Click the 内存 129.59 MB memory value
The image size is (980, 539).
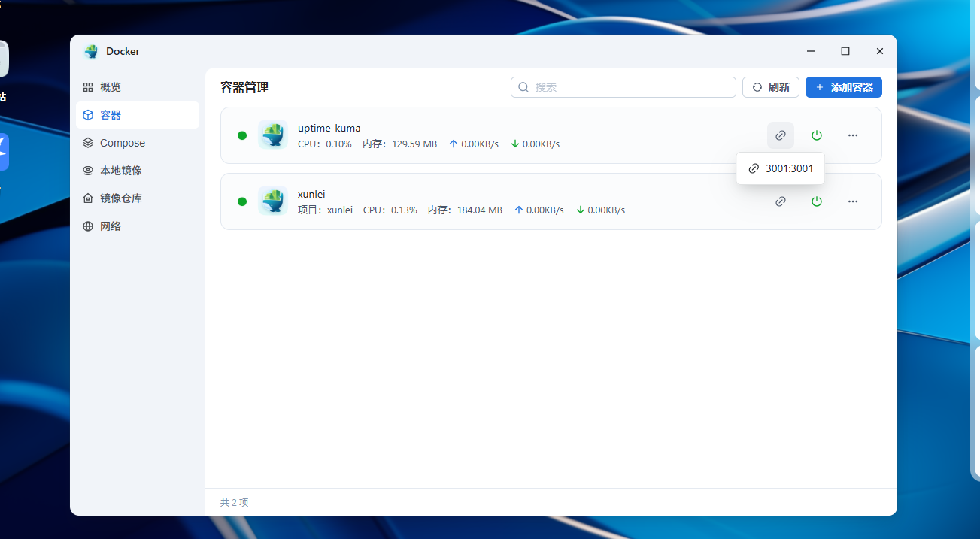pyautogui.click(x=399, y=144)
